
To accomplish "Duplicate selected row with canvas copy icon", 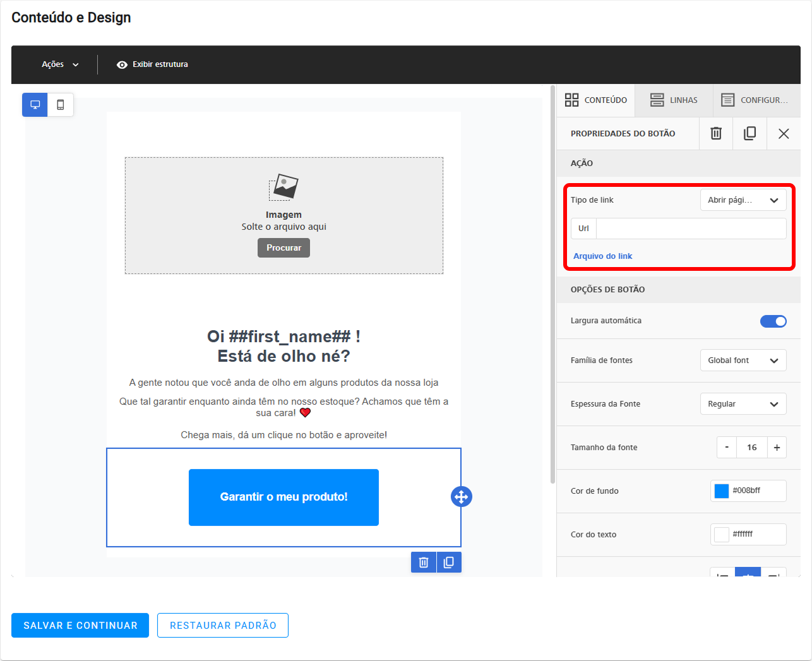I will (449, 562).
